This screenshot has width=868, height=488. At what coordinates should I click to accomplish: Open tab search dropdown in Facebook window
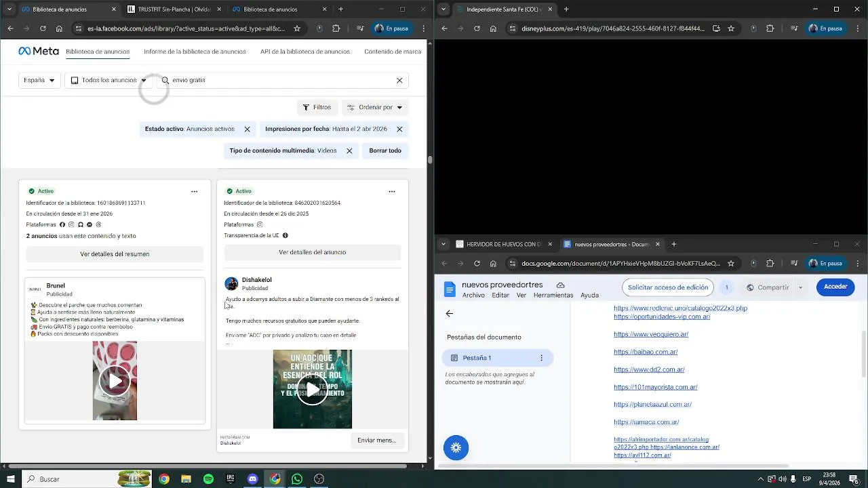coord(9,9)
